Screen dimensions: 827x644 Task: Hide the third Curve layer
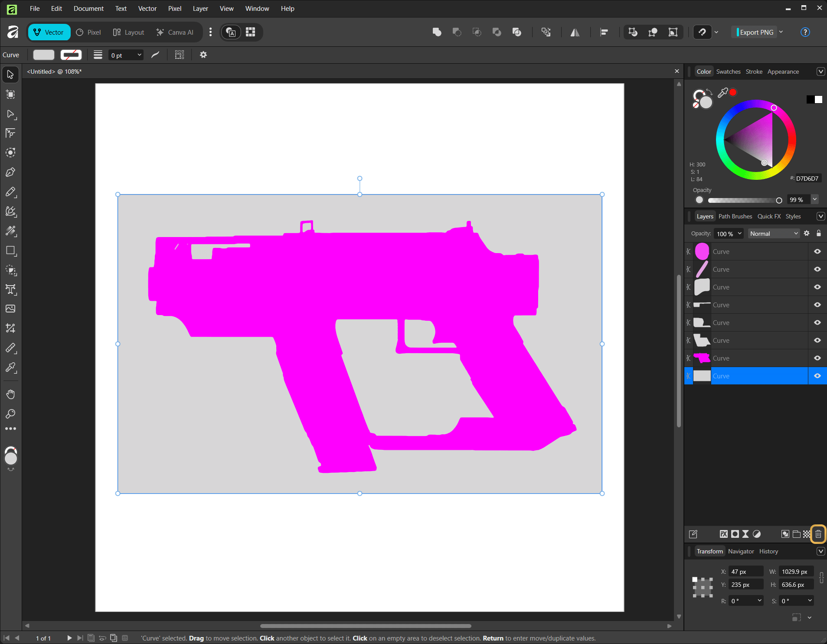pyautogui.click(x=817, y=287)
